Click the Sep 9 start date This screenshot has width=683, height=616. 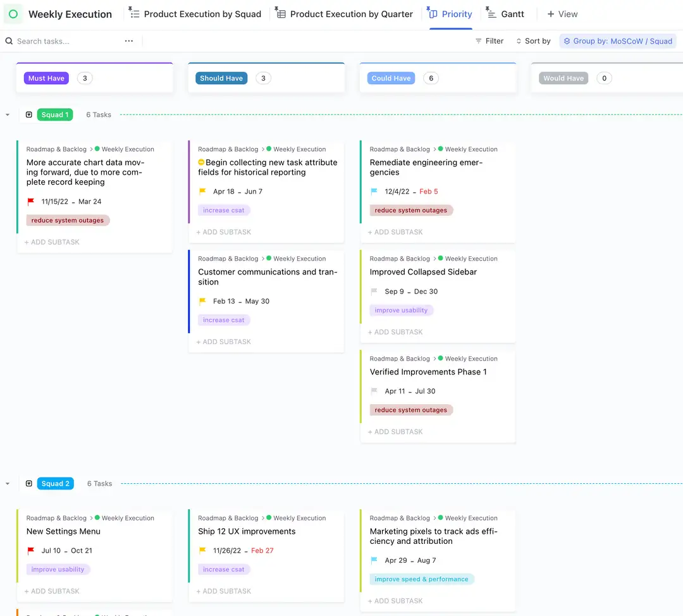394,292
